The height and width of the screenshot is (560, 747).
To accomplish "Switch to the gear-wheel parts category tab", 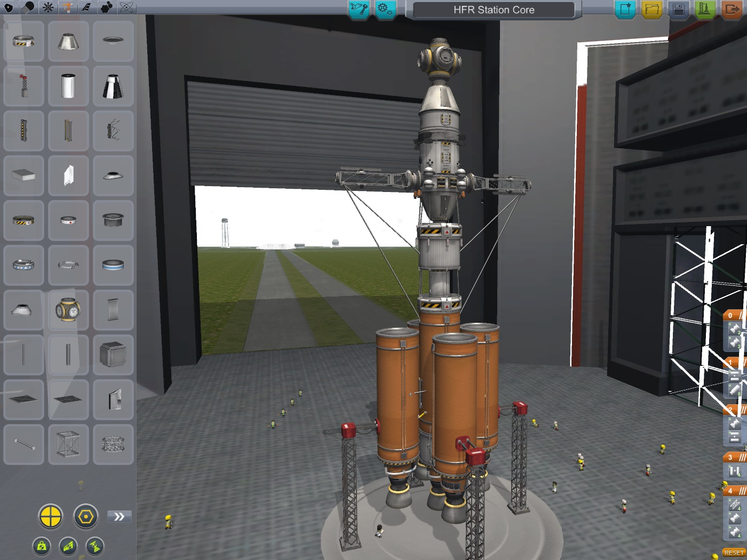I will [48, 7].
